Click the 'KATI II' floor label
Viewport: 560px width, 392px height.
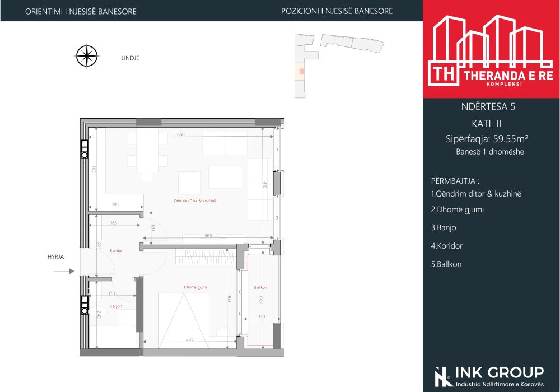tap(487, 124)
